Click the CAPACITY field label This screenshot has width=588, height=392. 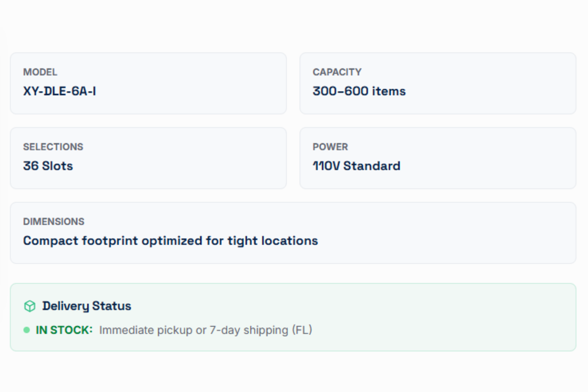point(337,72)
